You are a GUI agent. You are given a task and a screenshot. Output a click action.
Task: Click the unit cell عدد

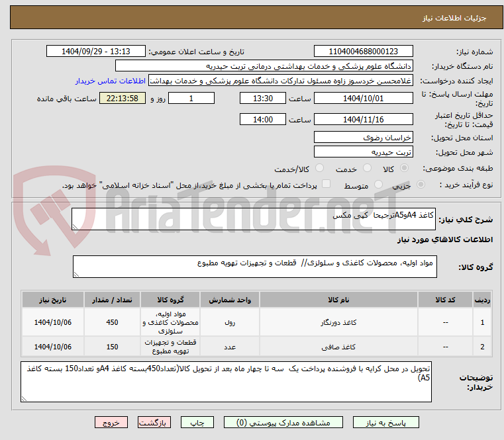point(230,347)
